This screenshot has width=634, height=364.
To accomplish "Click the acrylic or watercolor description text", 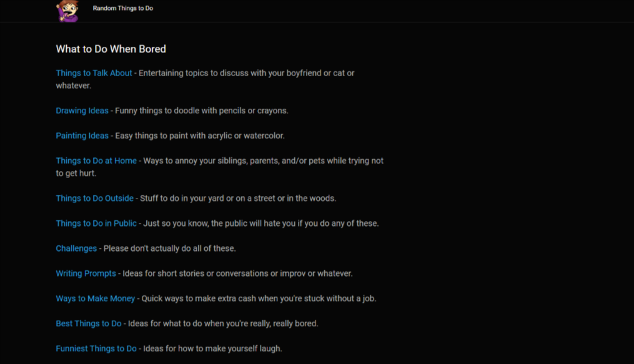I will click(x=200, y=135).
